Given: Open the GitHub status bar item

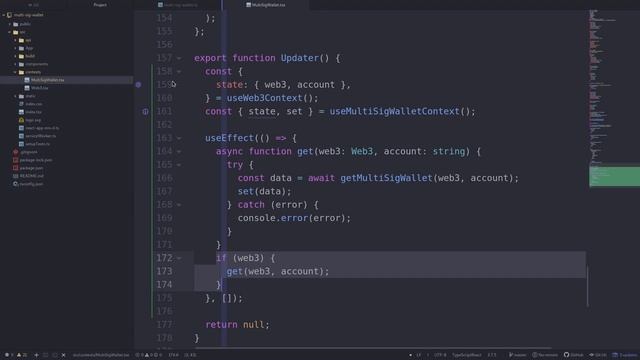Looking at the screenshot, I should 573,355.
